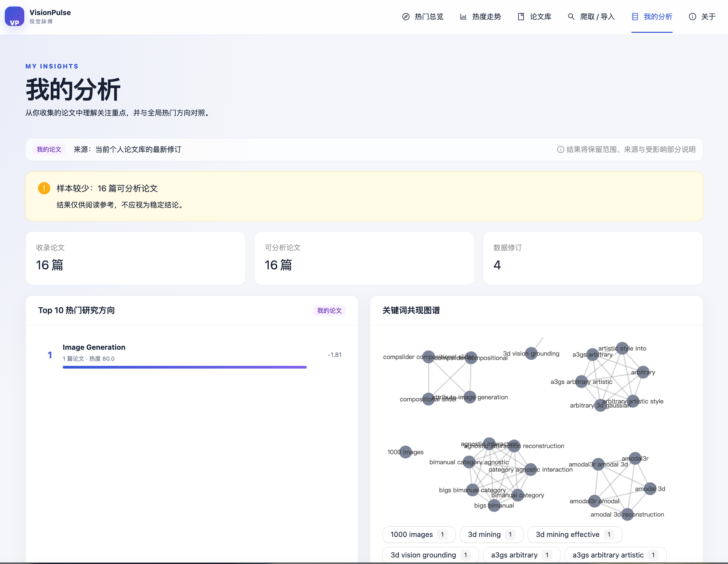Image resolution: width=728 pixels, height=564 pixels.
Task: Select the 3d vision grounding keyword chip
Action: point(431,555)
